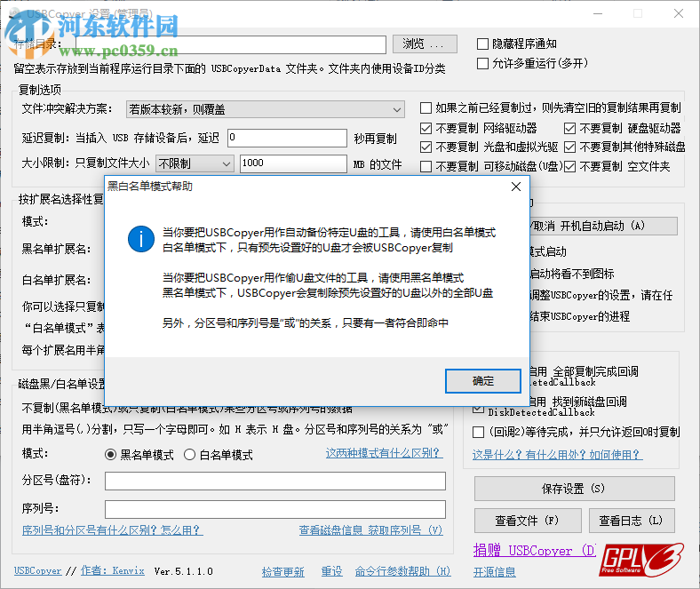Minimize the USBCopyer settings window
Image resolution: width=700 pixels, height=589 pixels.
pos(598,14)
